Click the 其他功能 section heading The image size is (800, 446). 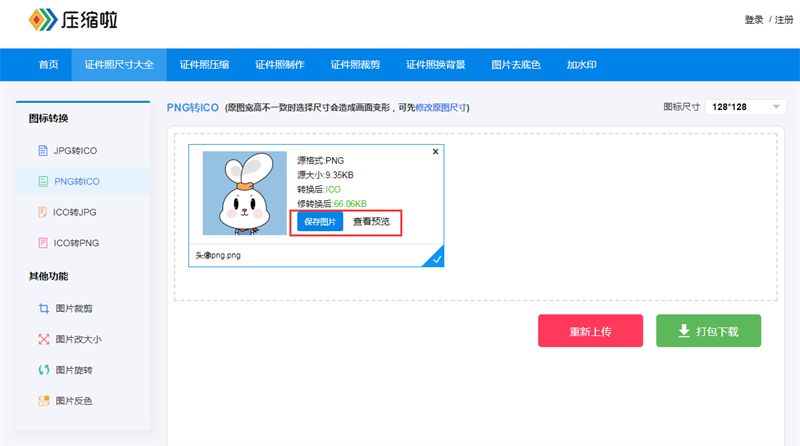48,276
